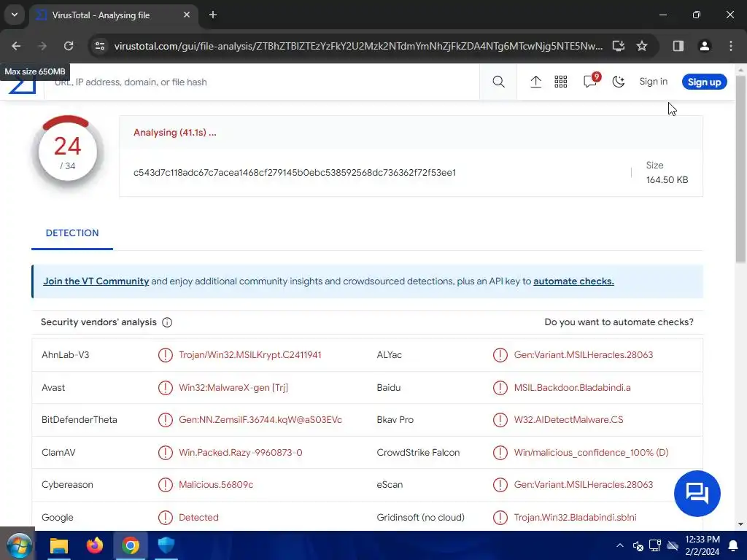Click Google detection alert icon
The width and height of the screenshot is (747, 560).
coord(166,517)
